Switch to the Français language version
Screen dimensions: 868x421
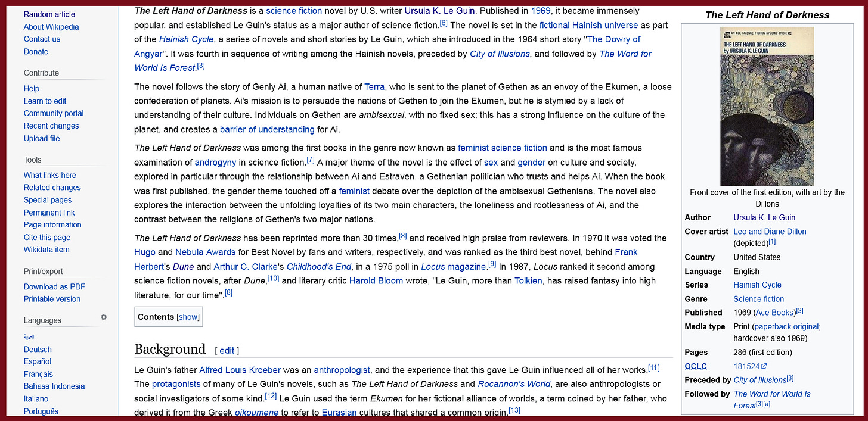[38, 374]
